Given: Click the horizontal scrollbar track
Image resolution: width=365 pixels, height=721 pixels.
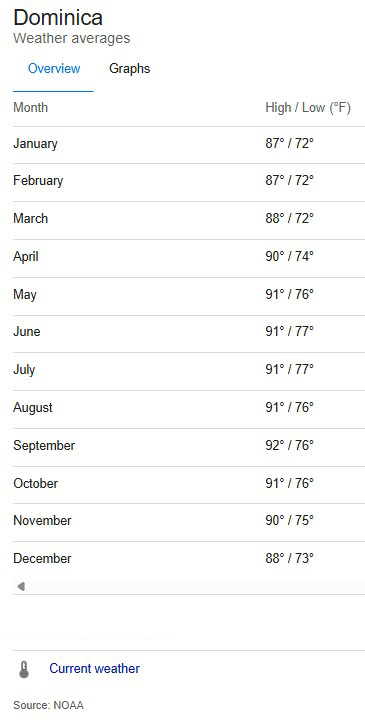Looking at the screenshot, I should point(189,586).
